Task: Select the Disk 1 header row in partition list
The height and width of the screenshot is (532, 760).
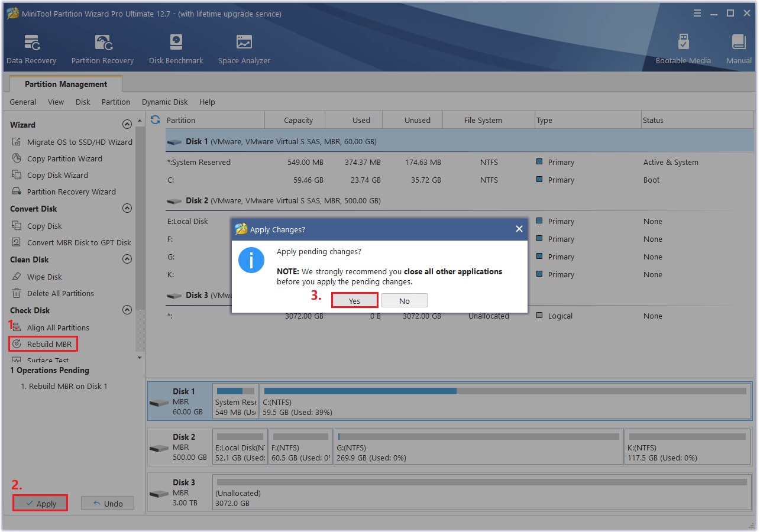Action: [460, 141]
